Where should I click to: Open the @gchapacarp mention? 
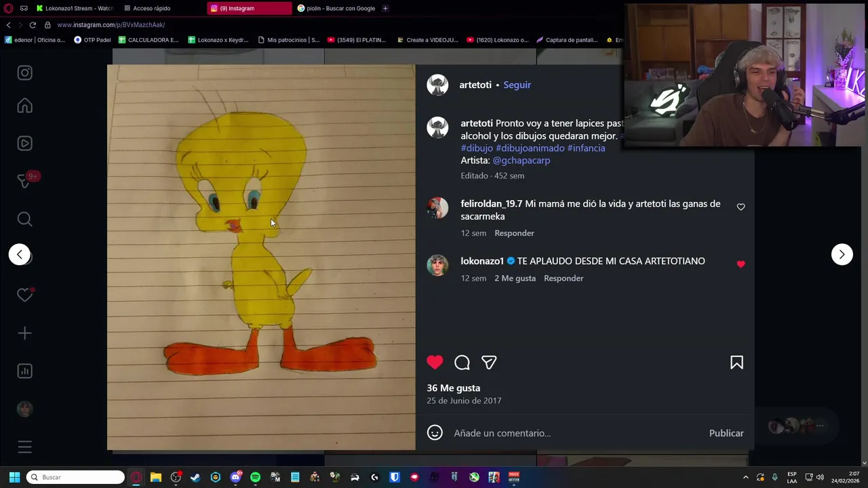tap(521, 161)
